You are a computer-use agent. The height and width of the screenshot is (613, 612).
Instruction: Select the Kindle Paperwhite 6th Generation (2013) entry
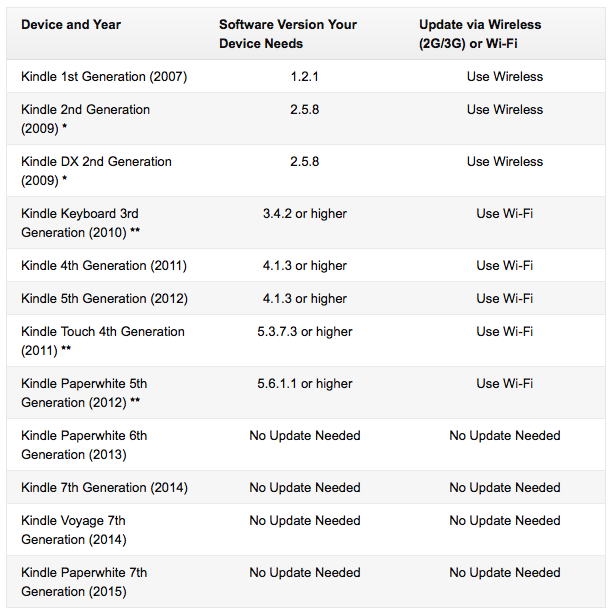point(84,445)
